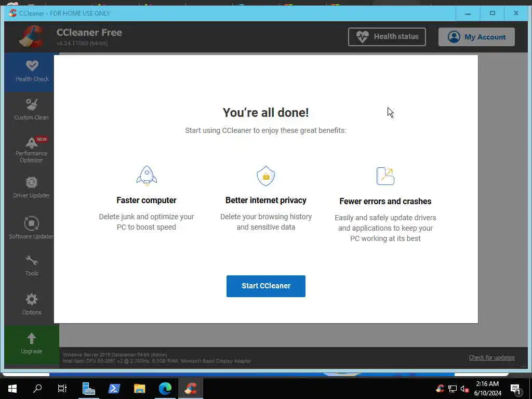
Task: Click the Check for updates link
Action: click(x=491, y=357)
